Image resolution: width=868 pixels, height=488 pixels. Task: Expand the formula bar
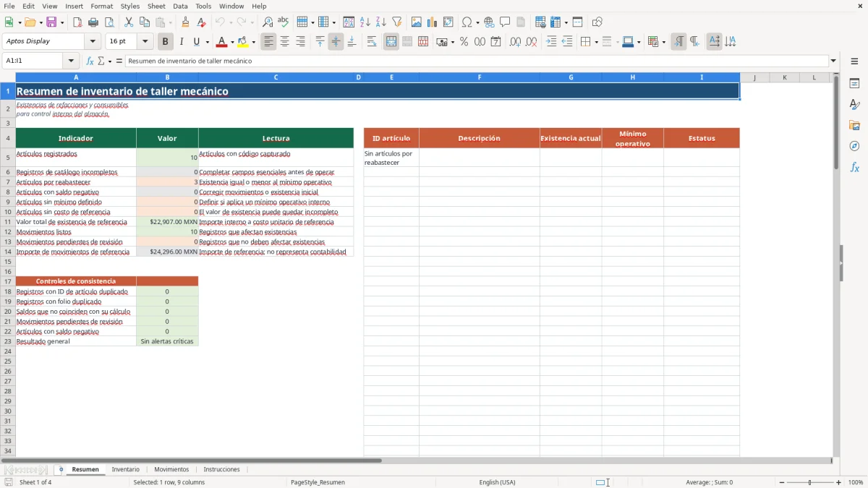point(833,61)
